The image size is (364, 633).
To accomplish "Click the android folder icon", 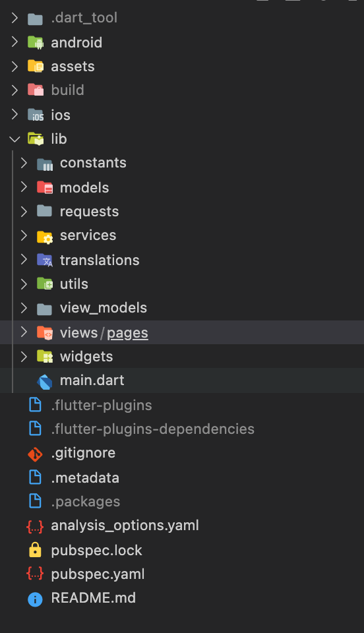I will coord(36,42).
